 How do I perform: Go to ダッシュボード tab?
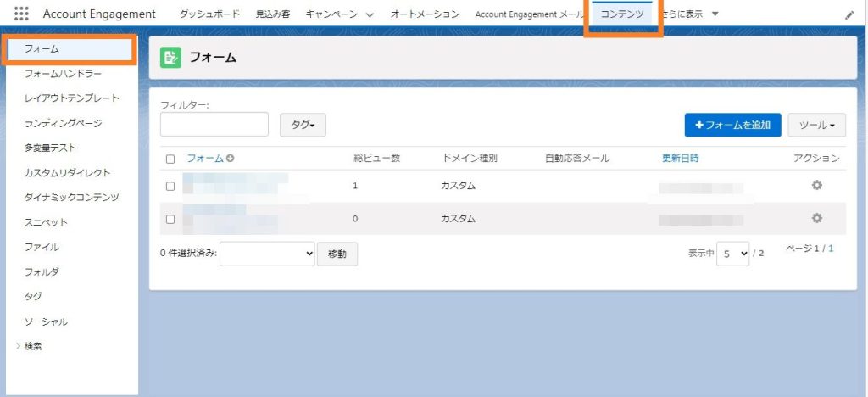[210, 14]
